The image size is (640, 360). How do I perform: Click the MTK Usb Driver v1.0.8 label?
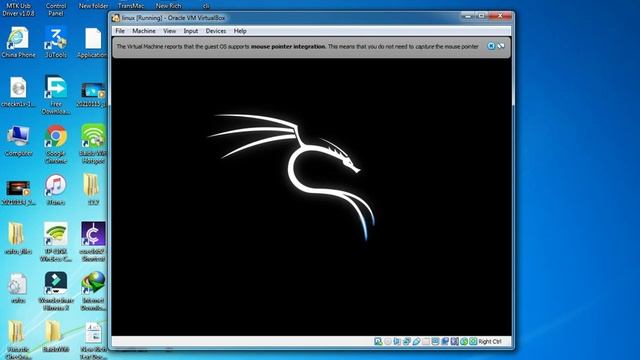18,9
